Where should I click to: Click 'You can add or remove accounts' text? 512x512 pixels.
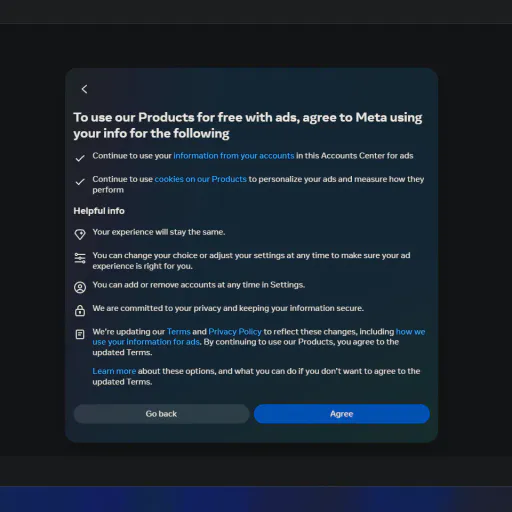198,285
